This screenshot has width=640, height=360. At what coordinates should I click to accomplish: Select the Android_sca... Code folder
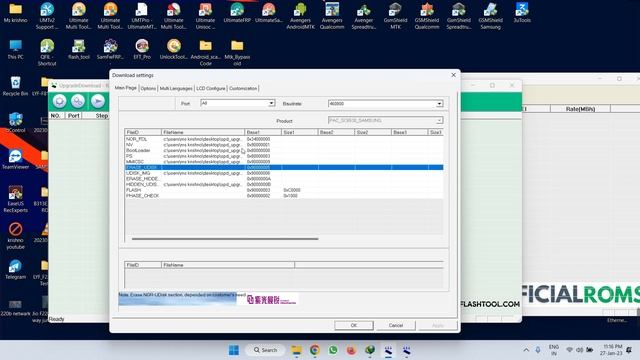205,52
